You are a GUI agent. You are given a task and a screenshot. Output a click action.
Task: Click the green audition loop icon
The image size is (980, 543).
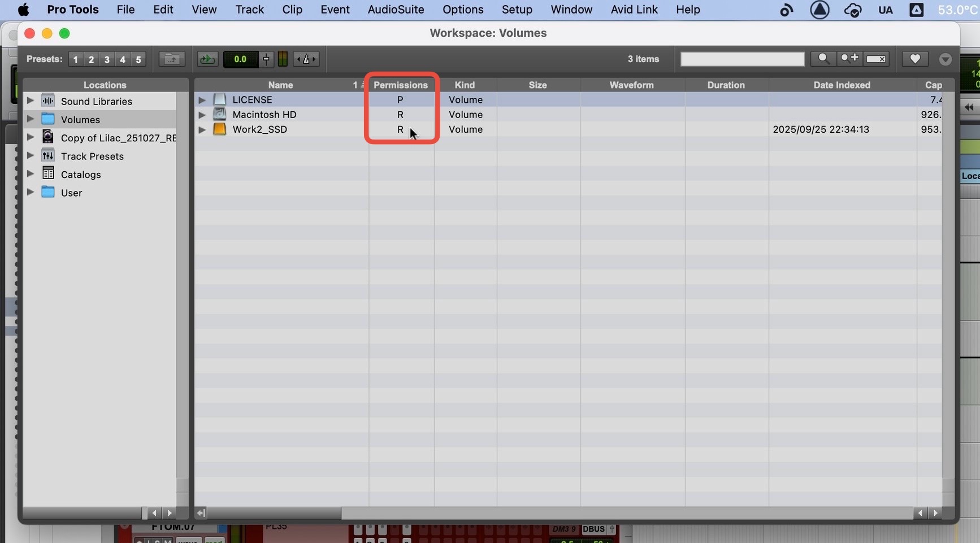pyautogui.click(x=207, y=59)
